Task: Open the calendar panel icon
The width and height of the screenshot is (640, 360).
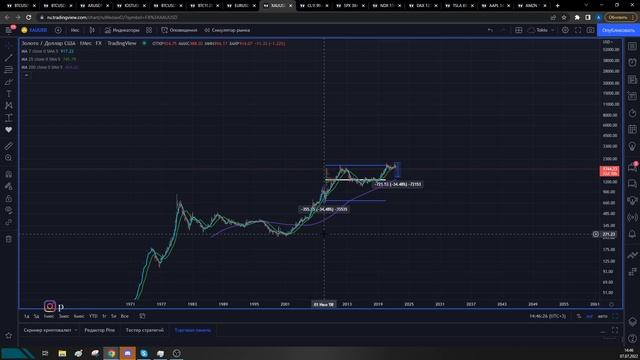Action: click(x=632, y=129)
